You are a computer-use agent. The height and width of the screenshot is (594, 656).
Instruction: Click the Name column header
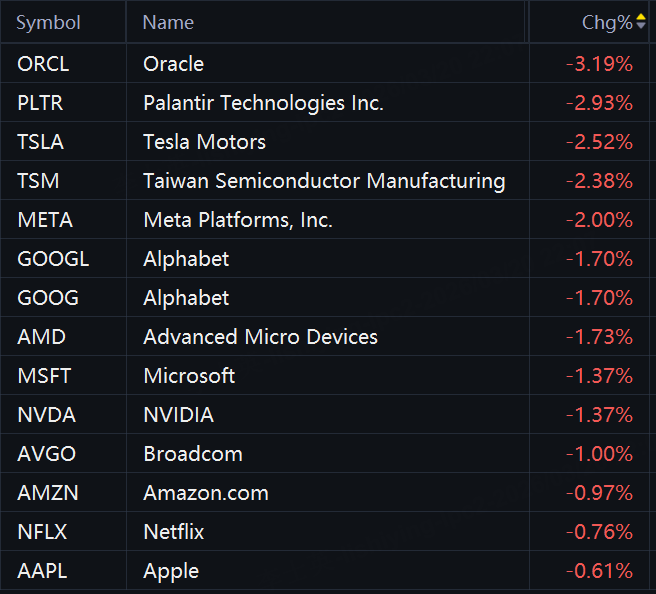(x=168, y=22)
